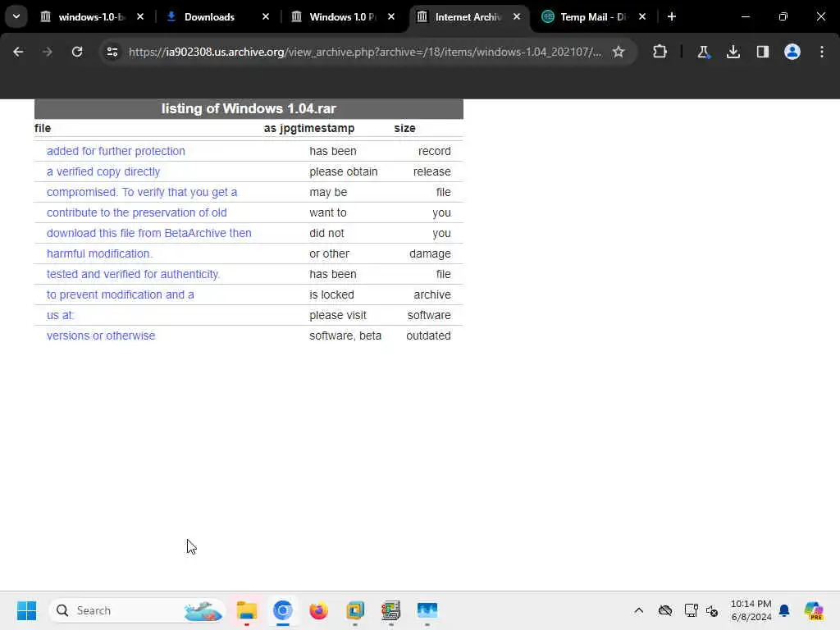This screenshot has height=630, width=840.
Task: Switch to the Windows 1.0 P tab
Action: [x=343, y=16]
